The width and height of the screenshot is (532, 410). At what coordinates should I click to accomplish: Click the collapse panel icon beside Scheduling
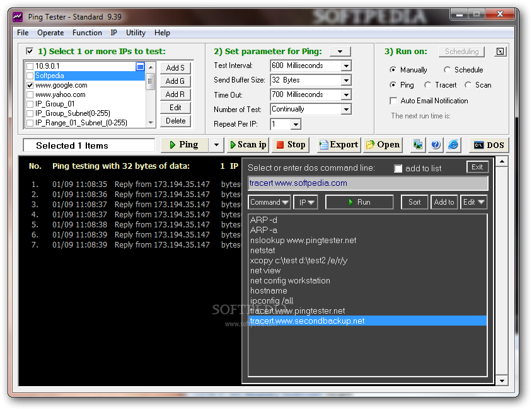coord(500,52)
